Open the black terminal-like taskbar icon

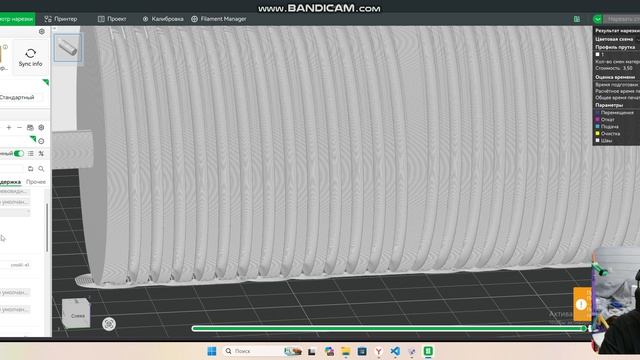coord(312,351)
